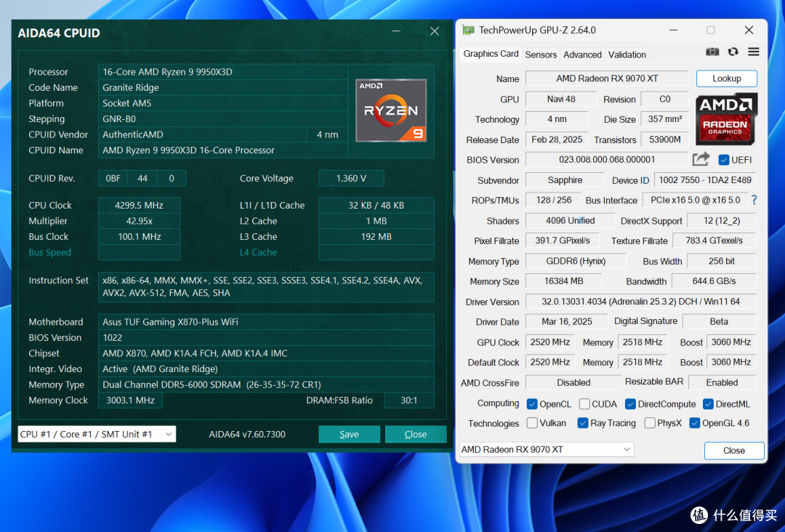This screenshot has width=785, height=532.
Task: Click the Ryzen 9 logo in AIDA64
Action: (x=391, y=110)
